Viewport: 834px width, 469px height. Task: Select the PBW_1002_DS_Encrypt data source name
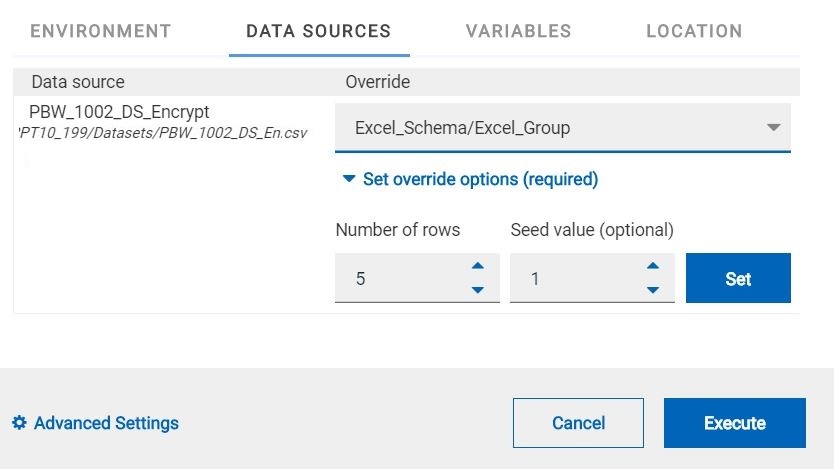119,112
